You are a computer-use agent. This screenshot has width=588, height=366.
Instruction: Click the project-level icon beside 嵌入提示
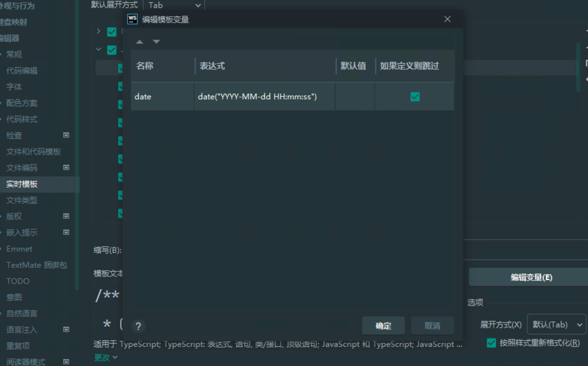coord(66,232)
